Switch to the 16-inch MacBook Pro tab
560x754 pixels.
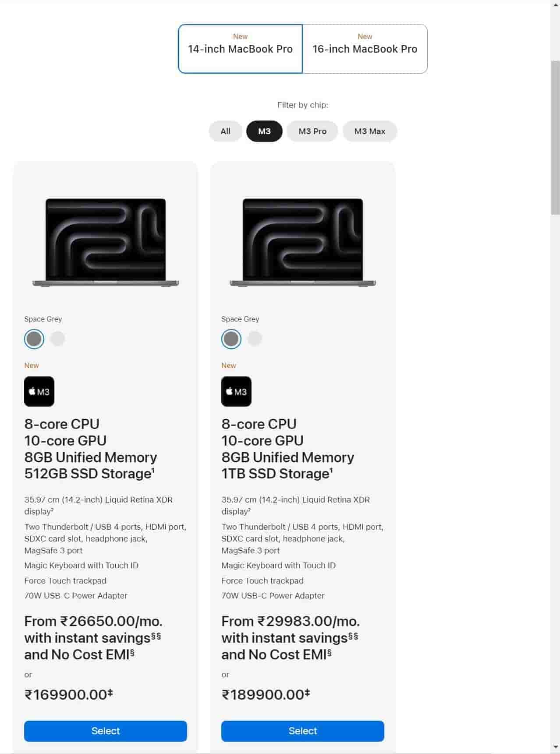(x=365, y=49)
